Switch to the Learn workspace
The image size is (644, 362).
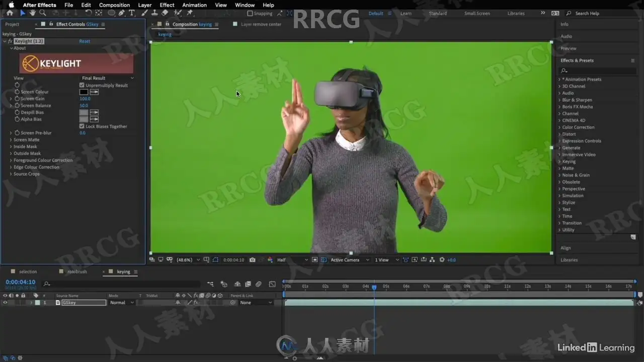[x=406, y=14]
